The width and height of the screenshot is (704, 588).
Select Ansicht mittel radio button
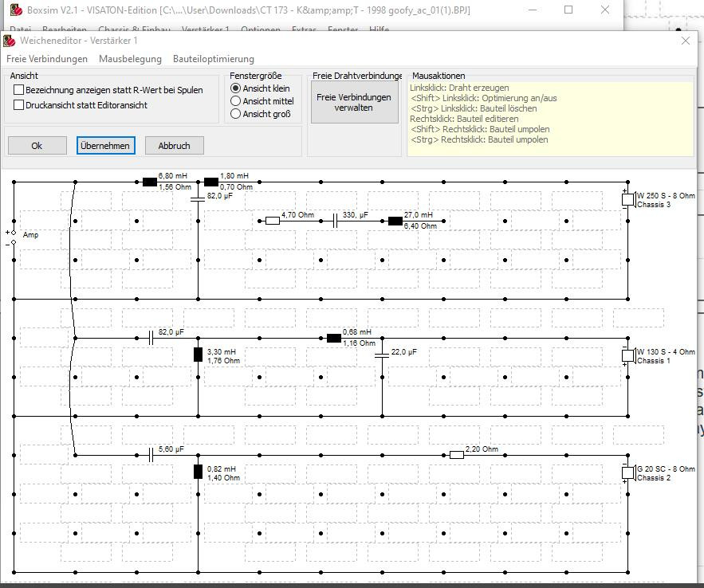tap(235, 101)
